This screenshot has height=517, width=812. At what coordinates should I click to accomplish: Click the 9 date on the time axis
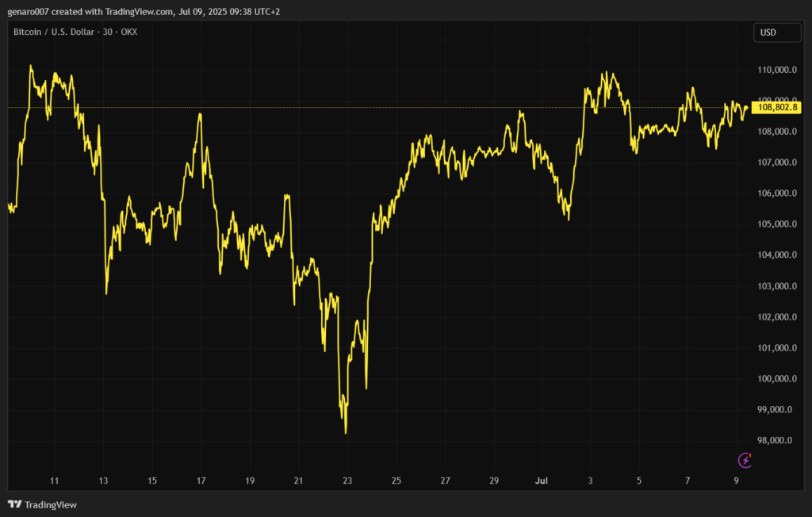point(737,481)
